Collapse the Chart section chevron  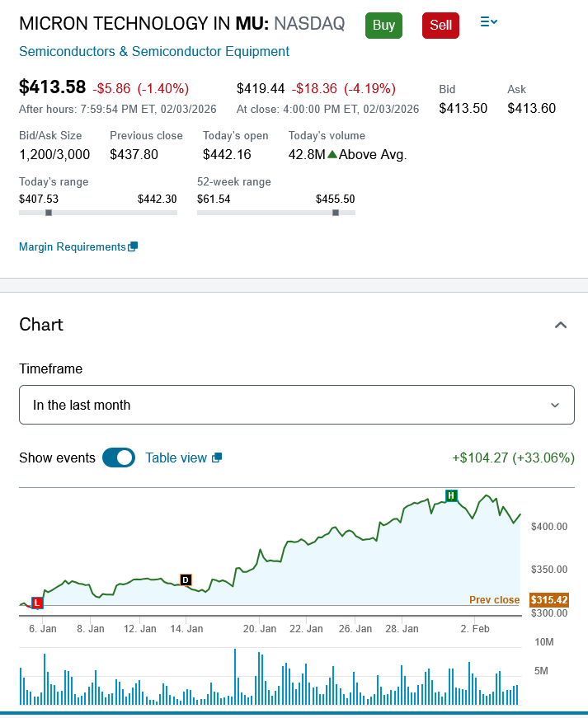[561, 325]
